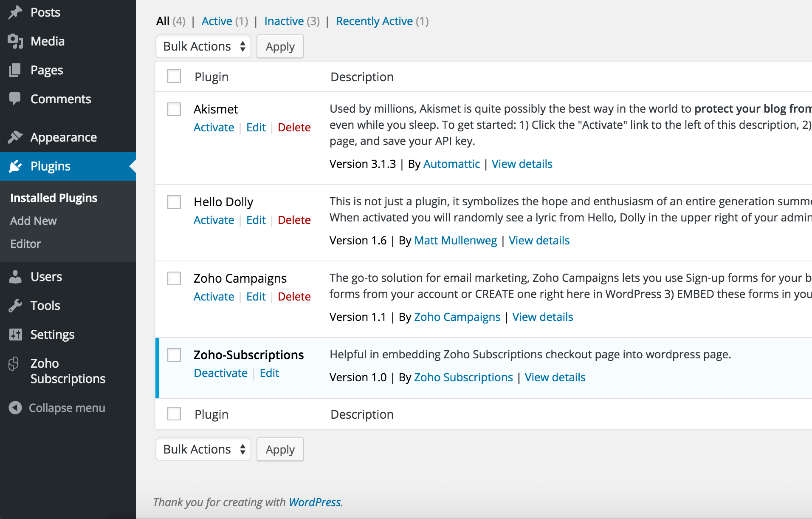View details for Zoho Campaigns
Viewport: 812px width, 519px height.
point(543,317)
